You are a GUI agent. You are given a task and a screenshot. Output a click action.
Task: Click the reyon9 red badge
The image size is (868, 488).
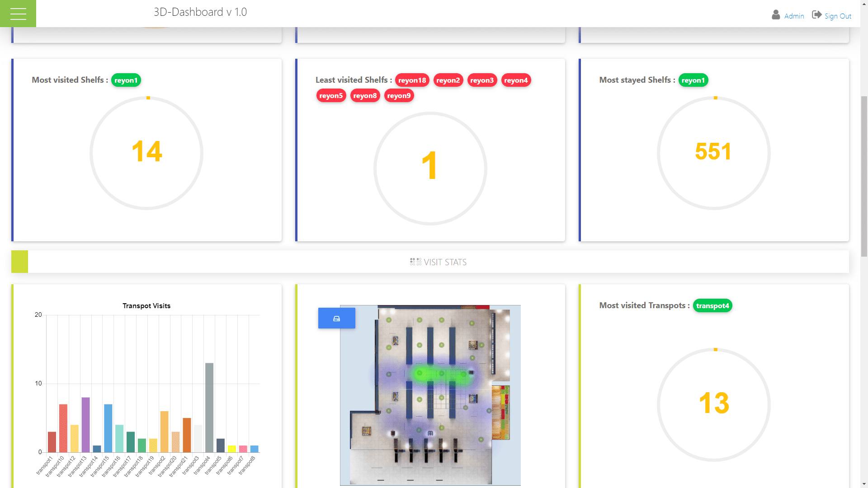(399, 96)
